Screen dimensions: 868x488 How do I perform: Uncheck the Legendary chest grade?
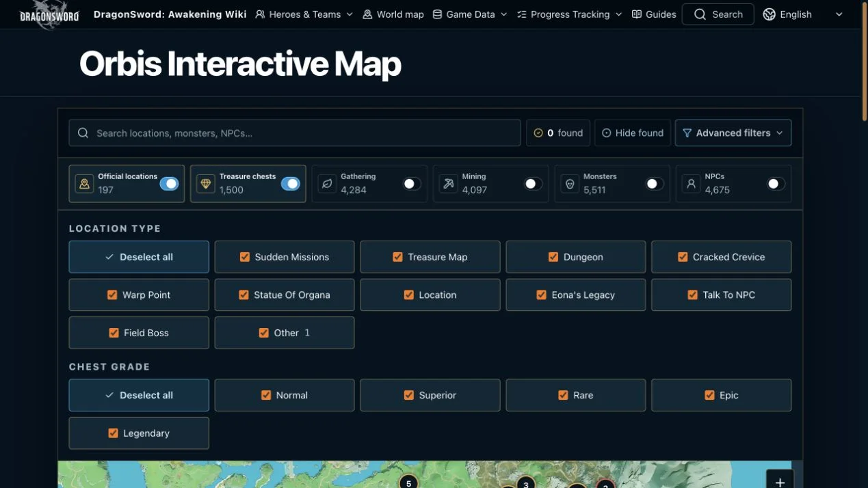pos(113,433)
